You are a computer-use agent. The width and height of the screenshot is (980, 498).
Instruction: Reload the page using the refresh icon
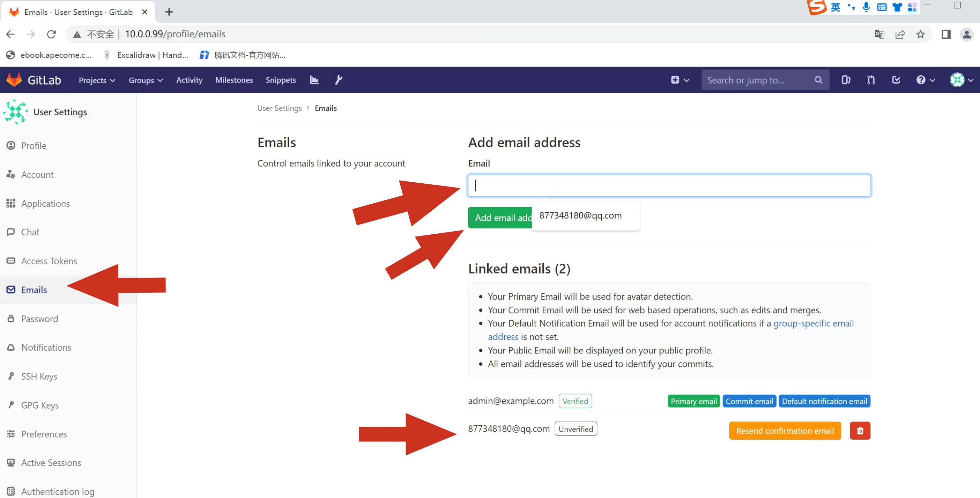[51, 34]
